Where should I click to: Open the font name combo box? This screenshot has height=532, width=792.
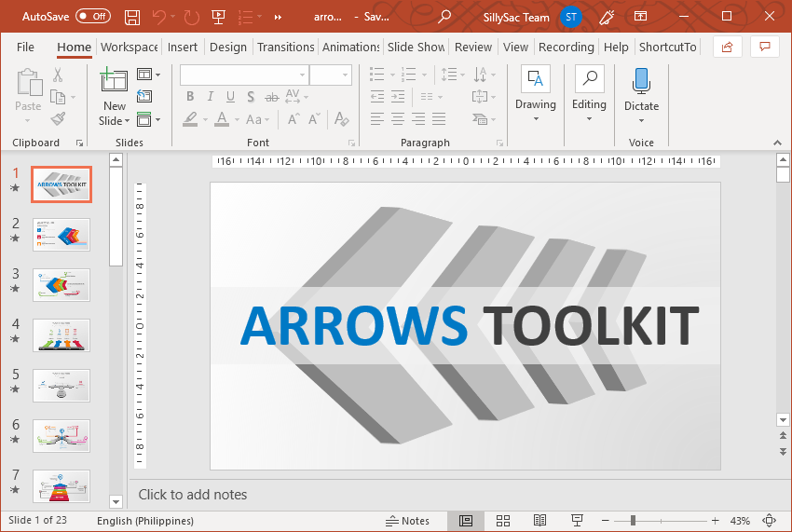244,75
